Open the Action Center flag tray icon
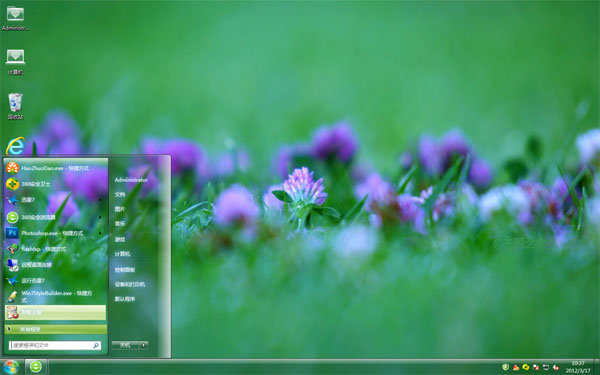 tap(536, 367)
